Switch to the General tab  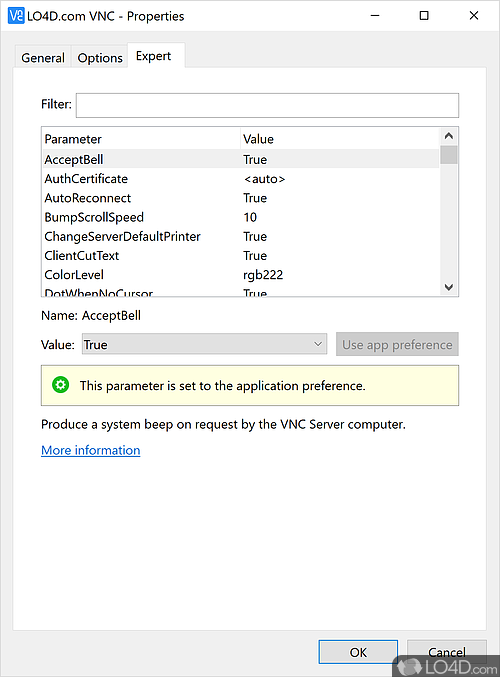[x=43, y=57]
